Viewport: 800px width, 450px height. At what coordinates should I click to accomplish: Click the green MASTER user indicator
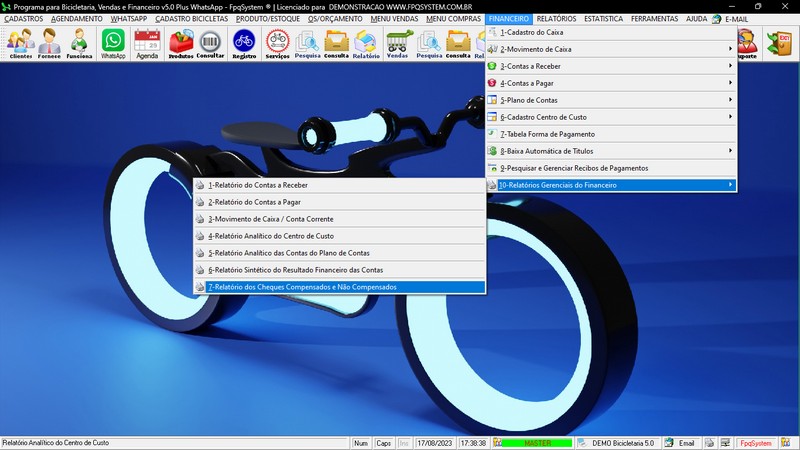point(537,442)
